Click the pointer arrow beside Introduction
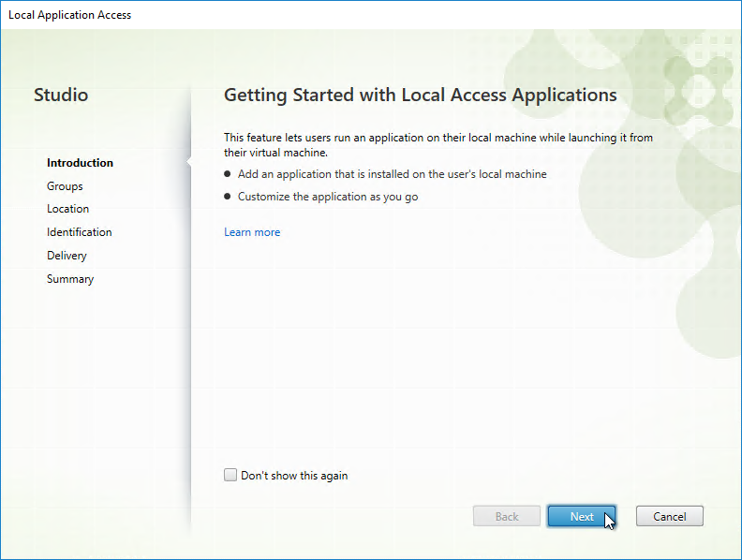 tap(189, 163)
